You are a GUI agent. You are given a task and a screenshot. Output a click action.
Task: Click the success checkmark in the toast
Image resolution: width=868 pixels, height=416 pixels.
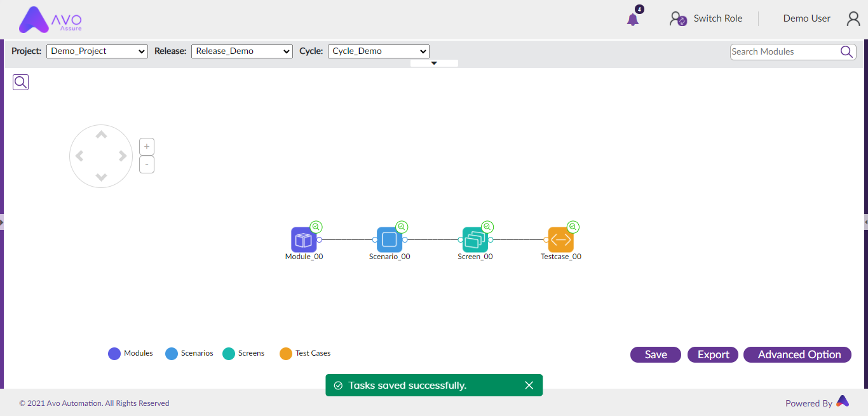click(x=338, y=386)
